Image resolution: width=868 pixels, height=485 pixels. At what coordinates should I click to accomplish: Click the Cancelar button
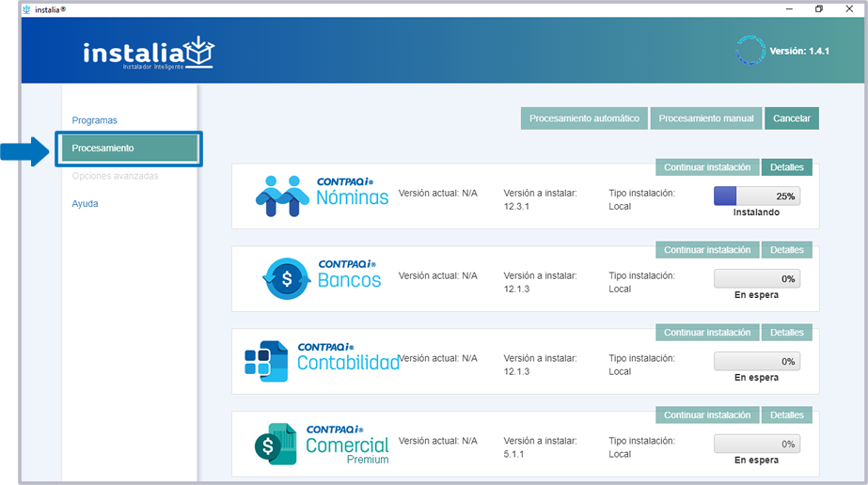[792, 118]
